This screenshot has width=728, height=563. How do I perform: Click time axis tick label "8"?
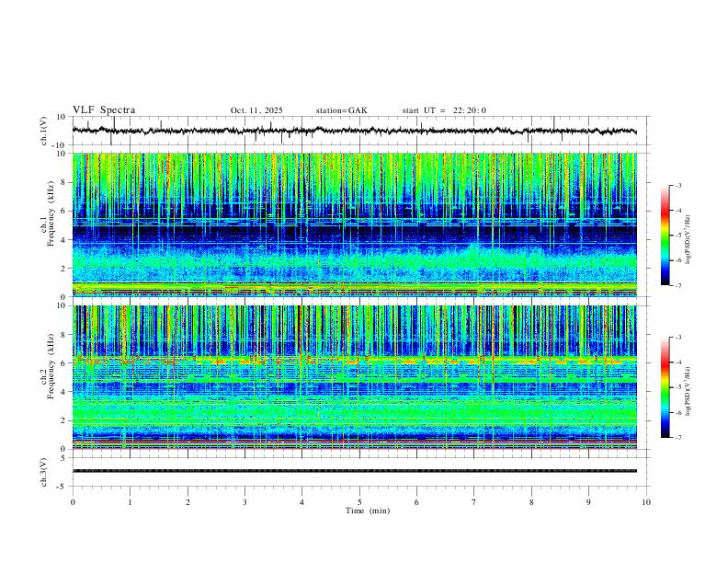click(x=531, y=502)
